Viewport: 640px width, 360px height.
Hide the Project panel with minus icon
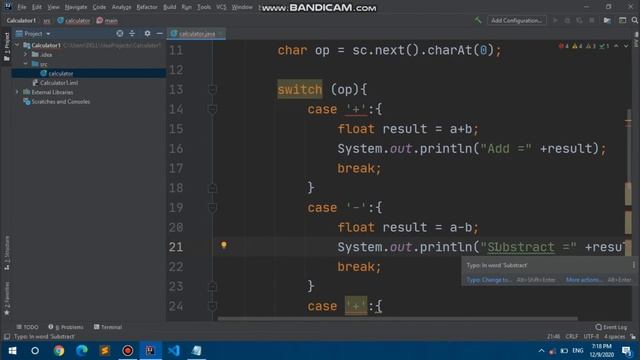pyautogui.click(x=160, y=33)
